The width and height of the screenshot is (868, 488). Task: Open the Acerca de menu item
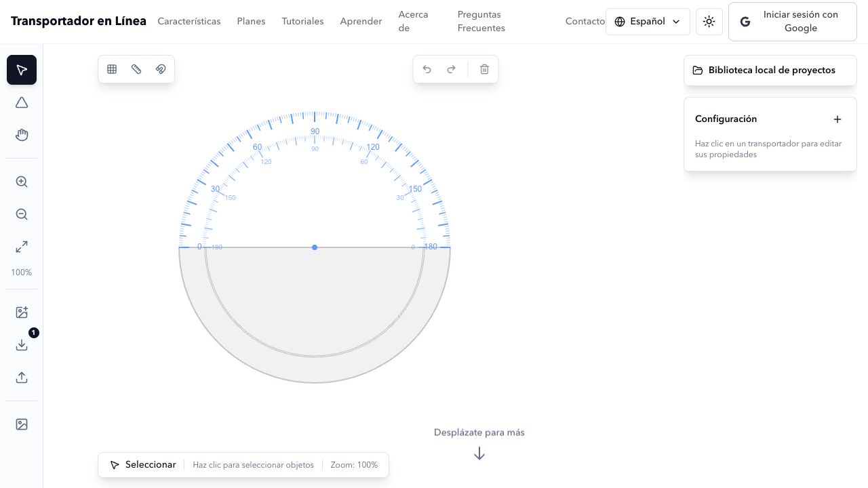pyautogui.click(x=413, y=22)
